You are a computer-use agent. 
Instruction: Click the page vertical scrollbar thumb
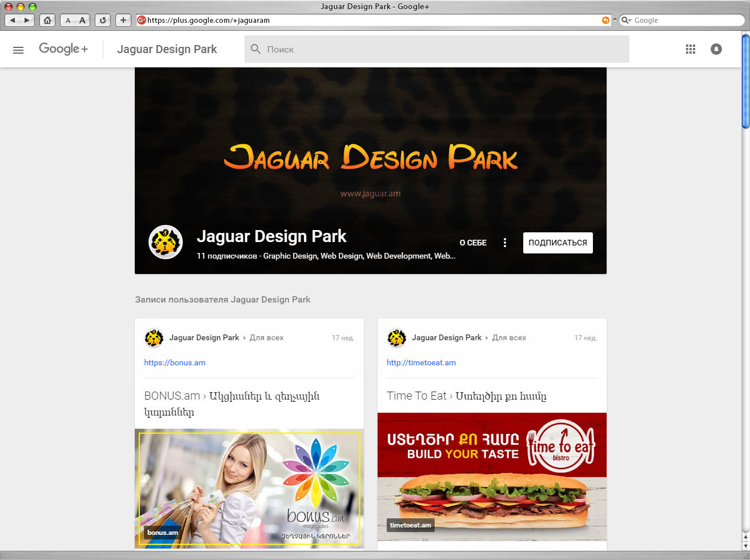745,81
